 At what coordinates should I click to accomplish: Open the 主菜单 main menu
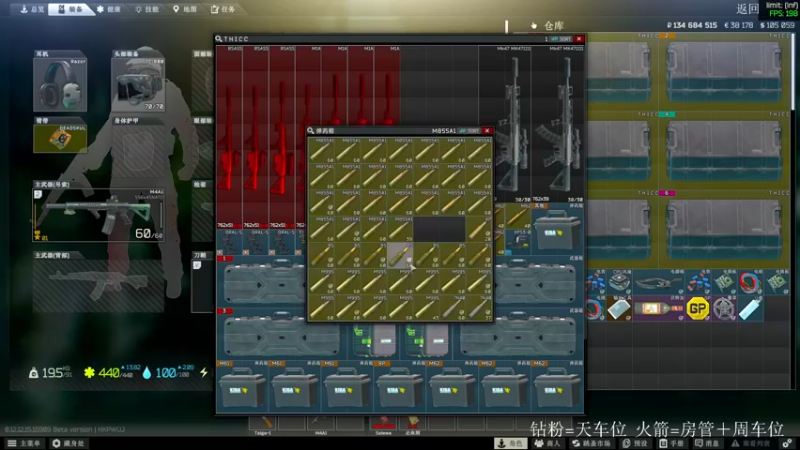click(24, 443)
